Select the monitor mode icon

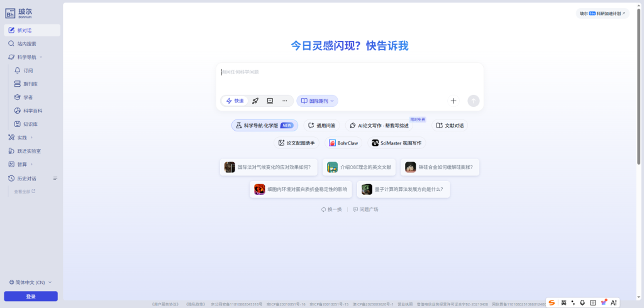(x=270, y=101)
